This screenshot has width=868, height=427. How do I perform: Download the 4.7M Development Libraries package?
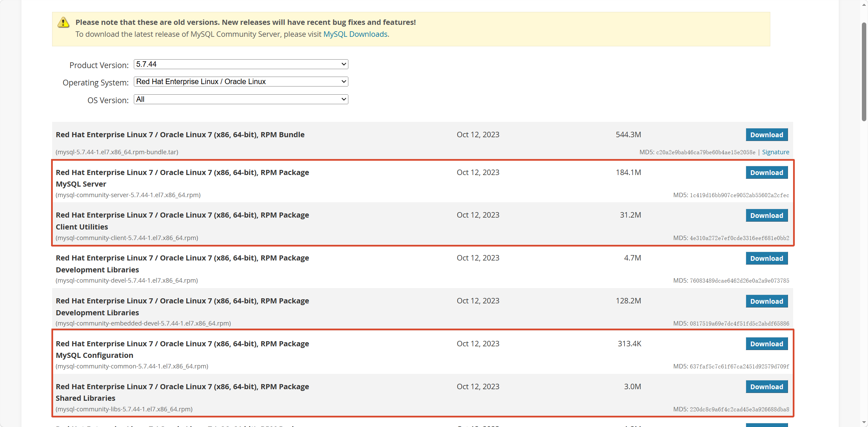[x=767, y=258]
